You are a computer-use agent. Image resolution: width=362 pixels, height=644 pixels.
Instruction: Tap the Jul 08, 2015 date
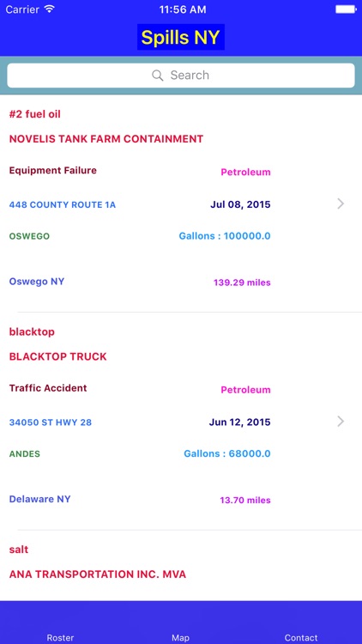(240, 204)
